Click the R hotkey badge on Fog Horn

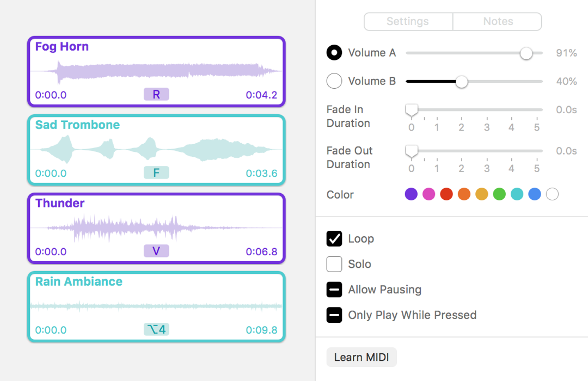156,95
